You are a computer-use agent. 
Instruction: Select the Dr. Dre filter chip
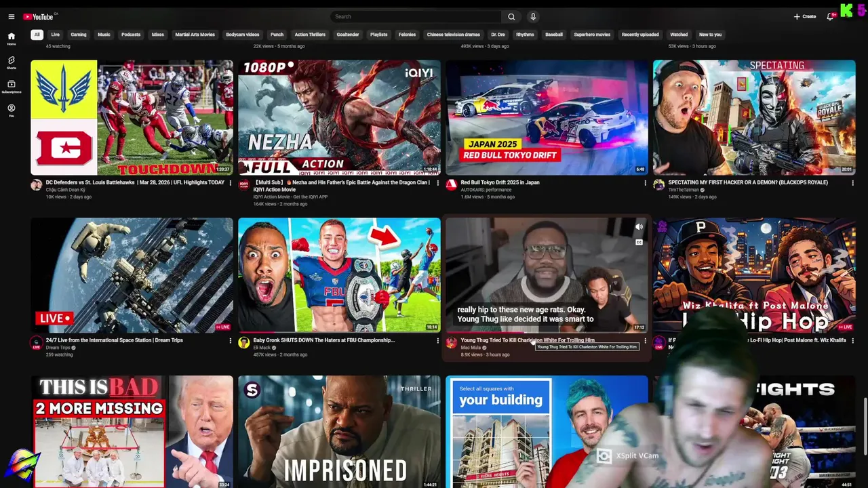(498, 35)
